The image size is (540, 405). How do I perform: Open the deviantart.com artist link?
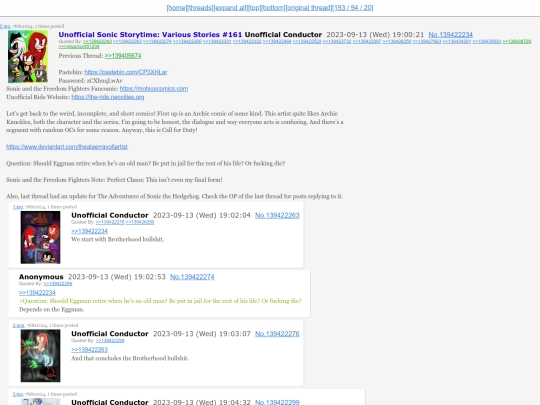click(67, 147)
